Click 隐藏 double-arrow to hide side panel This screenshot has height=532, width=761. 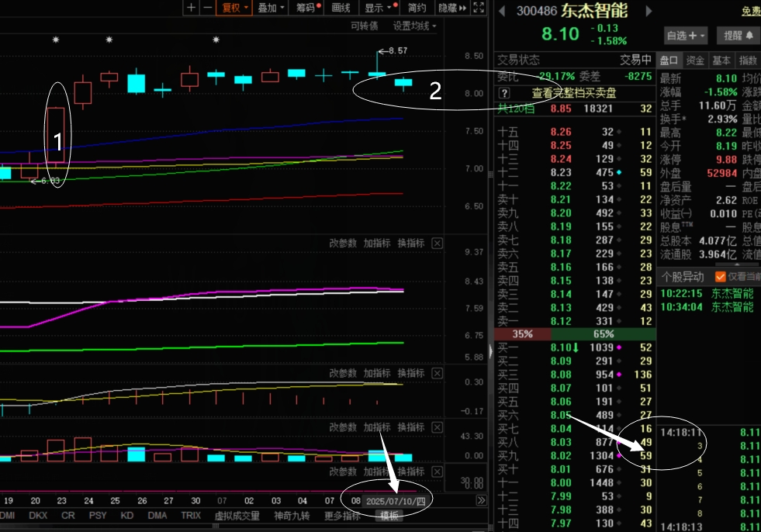point(452,8)
